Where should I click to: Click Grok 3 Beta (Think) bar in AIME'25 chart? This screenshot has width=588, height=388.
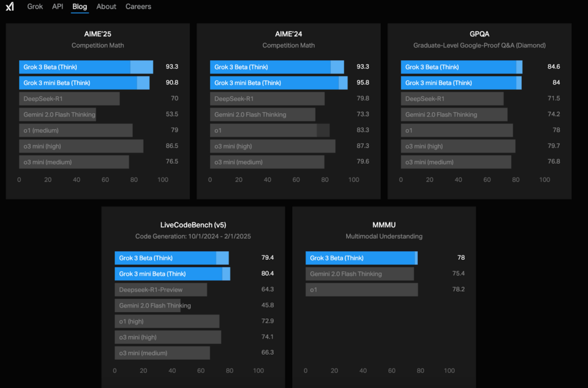86,67
